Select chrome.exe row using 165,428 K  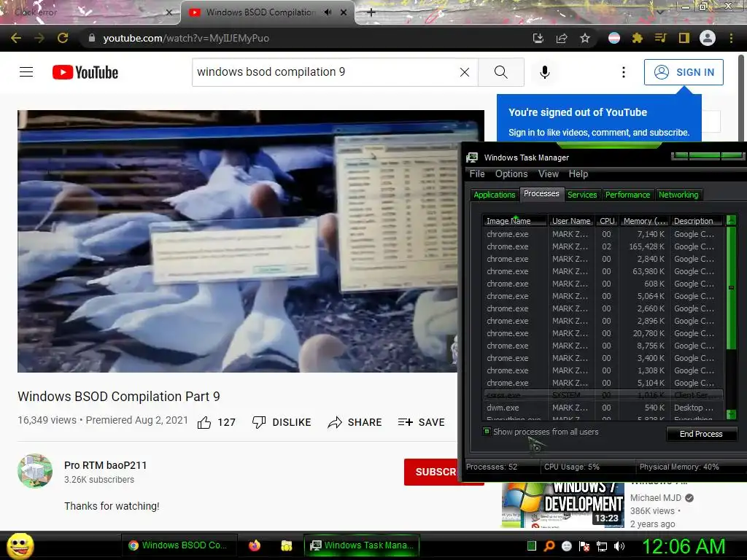click(603, 246)
